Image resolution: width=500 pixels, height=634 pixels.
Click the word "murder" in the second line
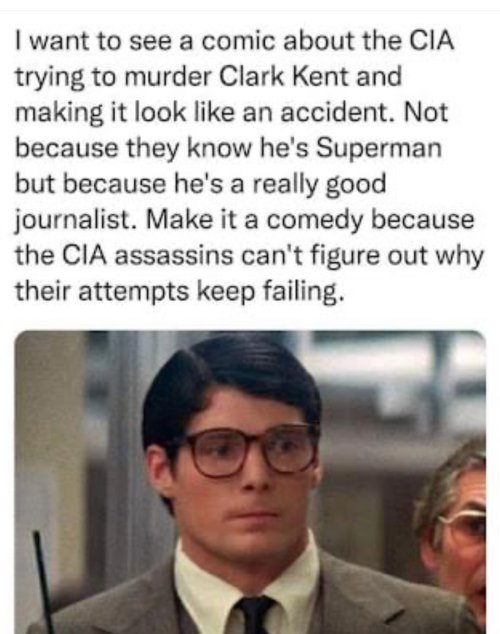click(x=167, y=76)
